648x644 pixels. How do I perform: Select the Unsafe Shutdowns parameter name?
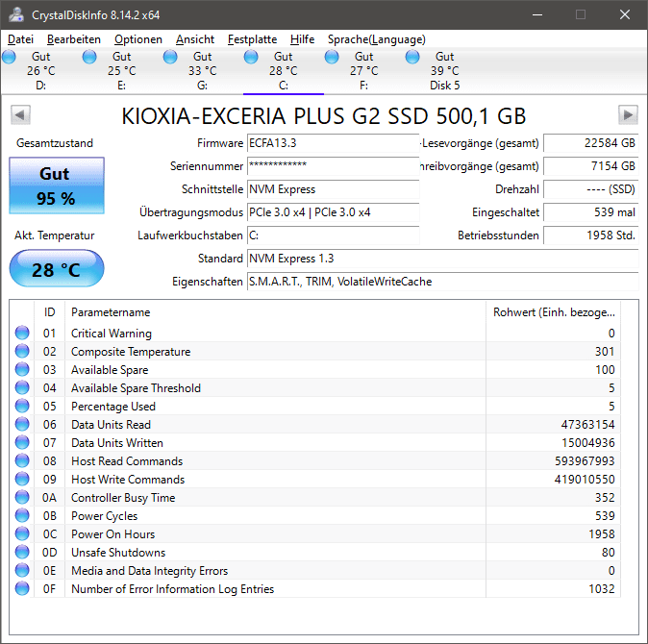point(118,553)
